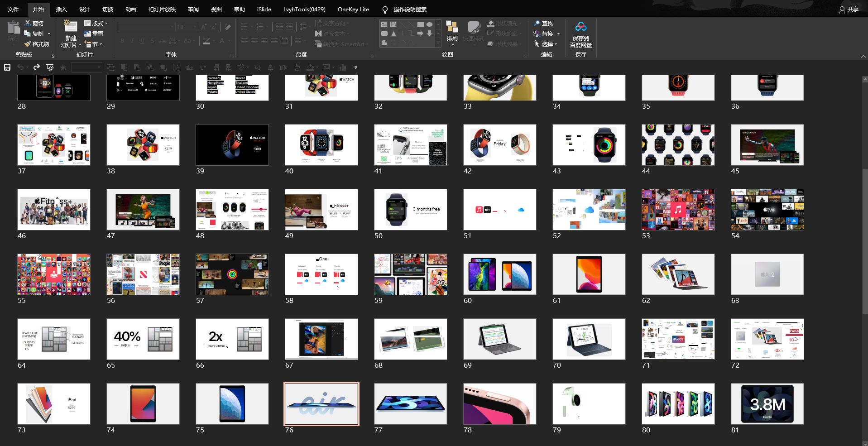The image size is (868, 446).
Task: Start slideshow from beginning via quick access icon
Action: coord(50,67)
